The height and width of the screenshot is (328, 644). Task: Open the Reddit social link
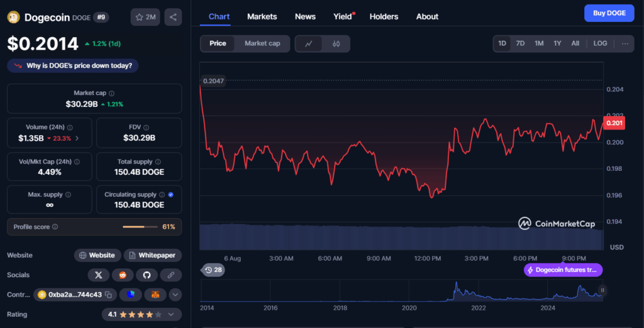[123, 275]
